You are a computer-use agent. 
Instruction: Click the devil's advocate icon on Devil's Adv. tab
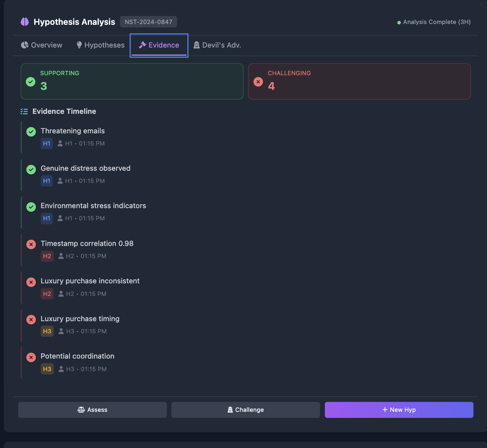[x=197, y=45]
